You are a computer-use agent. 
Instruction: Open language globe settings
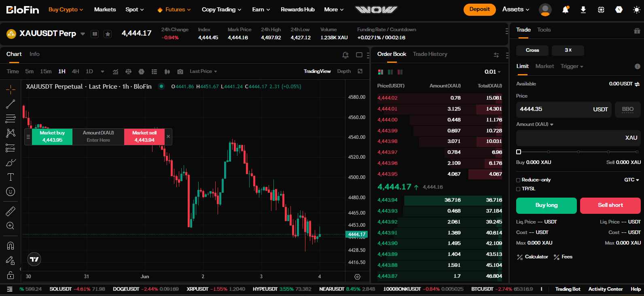601,10
